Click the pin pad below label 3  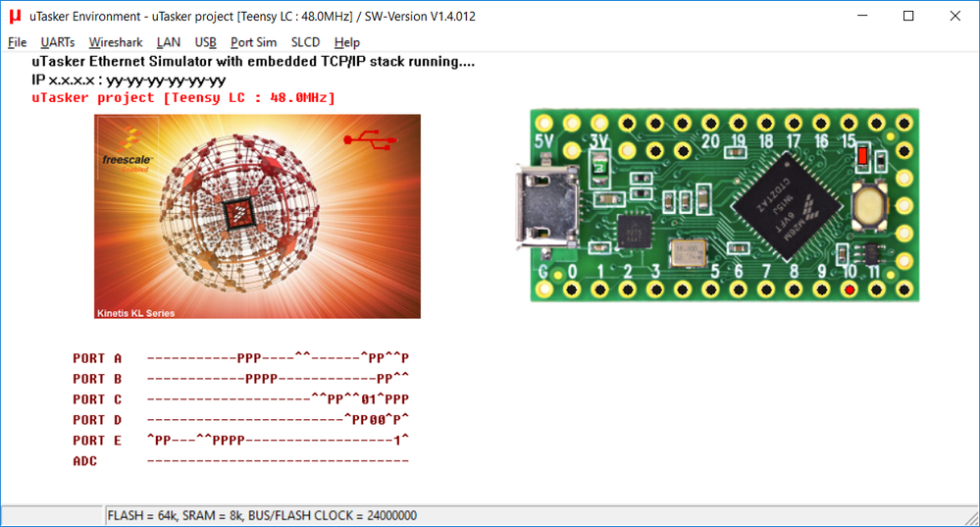click(x=655, y=290)
